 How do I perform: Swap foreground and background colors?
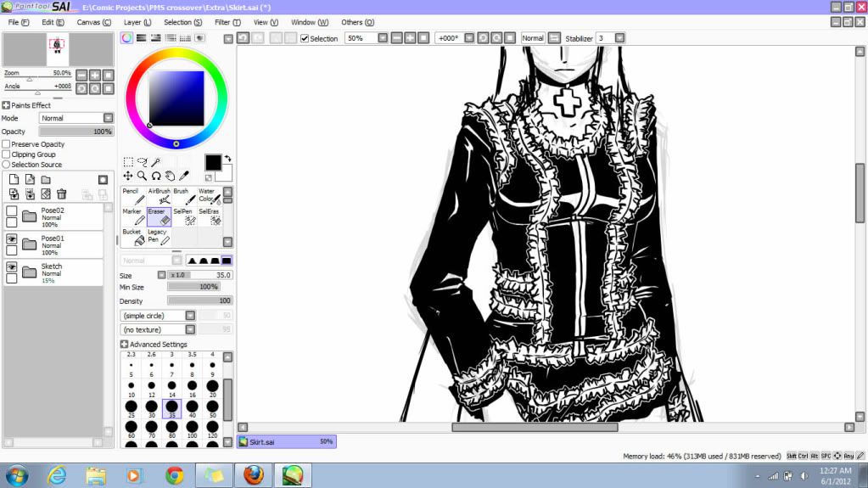point(227,159)
